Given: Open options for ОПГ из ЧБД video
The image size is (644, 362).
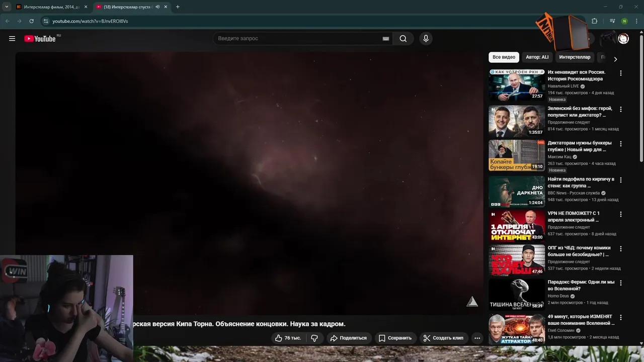Looking at the screenshot, I should [620, 248].
